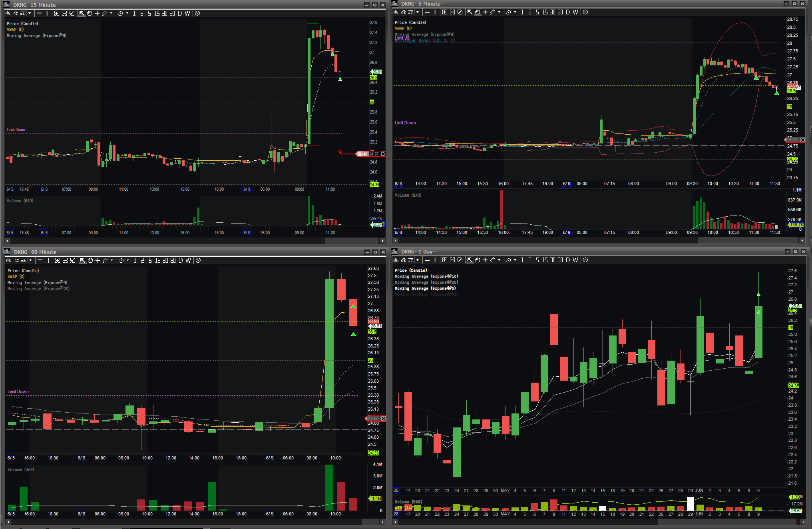The image size is (812, 529).
Task: Expand drawing tools dropdown in 1 Day toolbar
Action: click(499, 260)
